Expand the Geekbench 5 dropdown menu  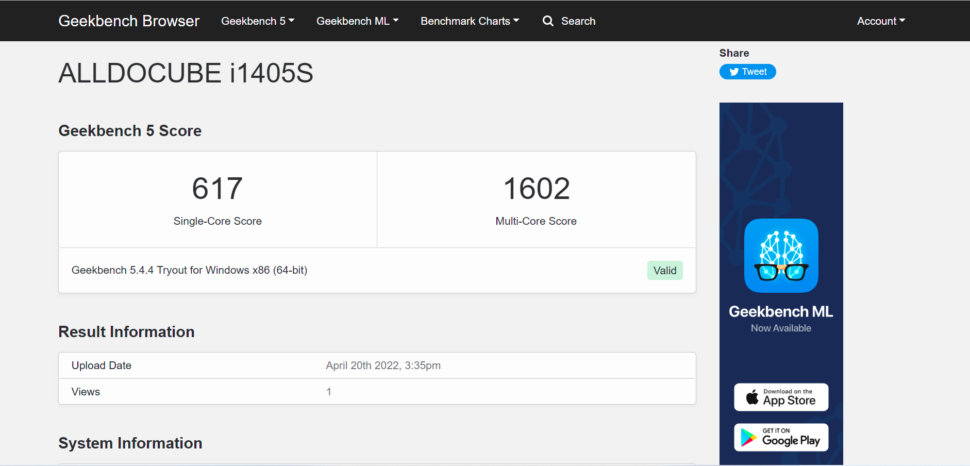pos(258,21)
